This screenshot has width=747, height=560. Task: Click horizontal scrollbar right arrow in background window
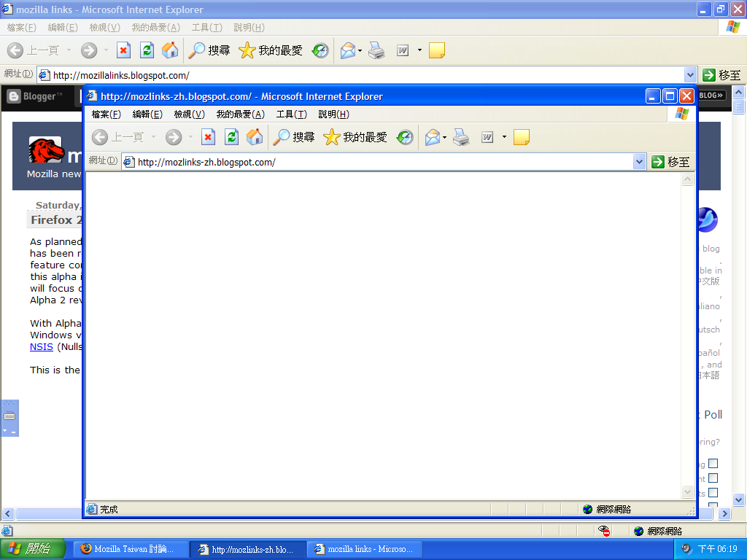(x=724, y=514)
